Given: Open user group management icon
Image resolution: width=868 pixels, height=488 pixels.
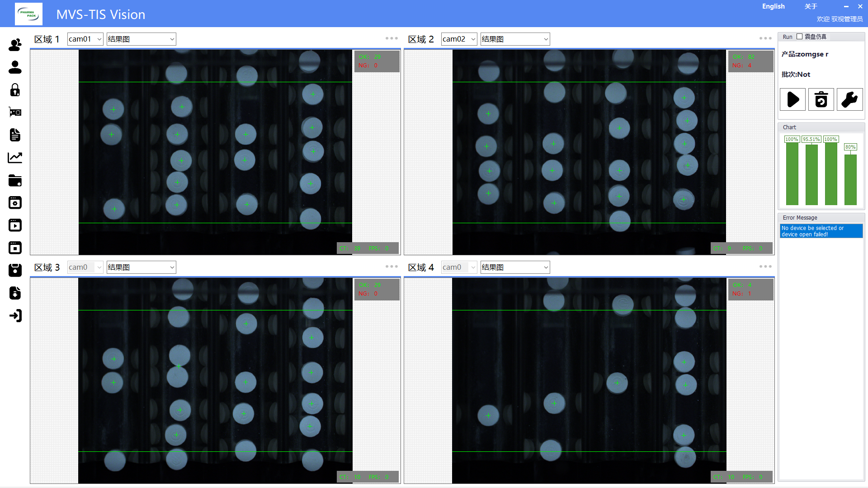Looking at the screenshot, I should [15, 45].
